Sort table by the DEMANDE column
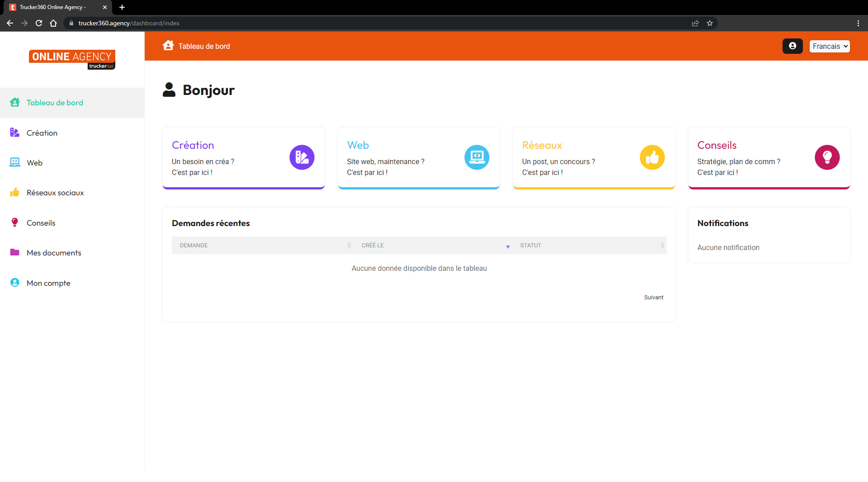The image size is (868, 482). pyautogui.click(x=262, y=245)
